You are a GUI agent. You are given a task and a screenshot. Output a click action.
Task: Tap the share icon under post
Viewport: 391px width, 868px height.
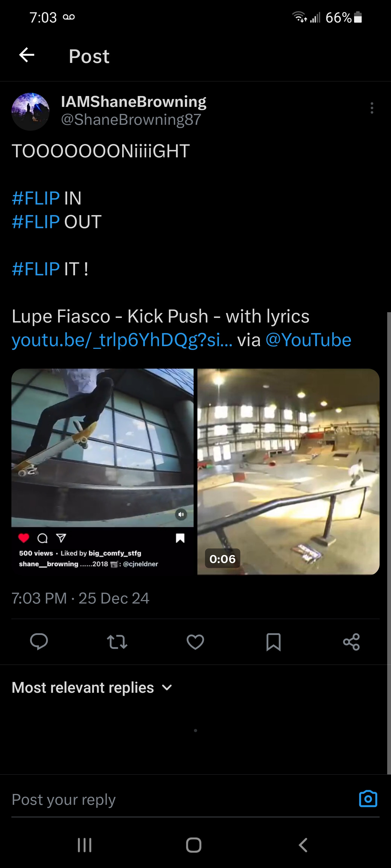tap(351, 641)
